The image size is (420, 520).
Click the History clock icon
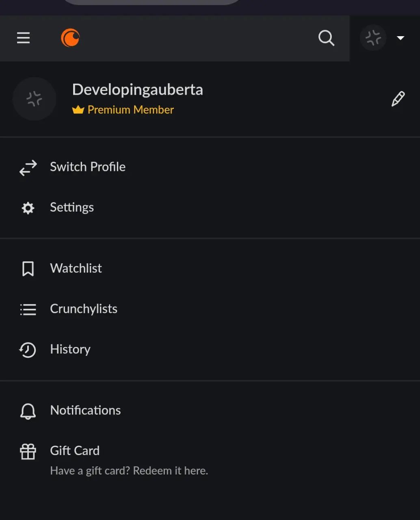click(x=28, y=350)
